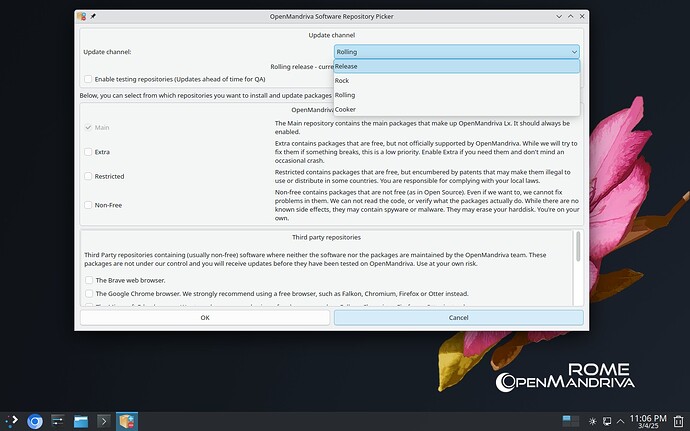
Task: Tick the Restricted repository checkbox
Action: pos(89,178)
